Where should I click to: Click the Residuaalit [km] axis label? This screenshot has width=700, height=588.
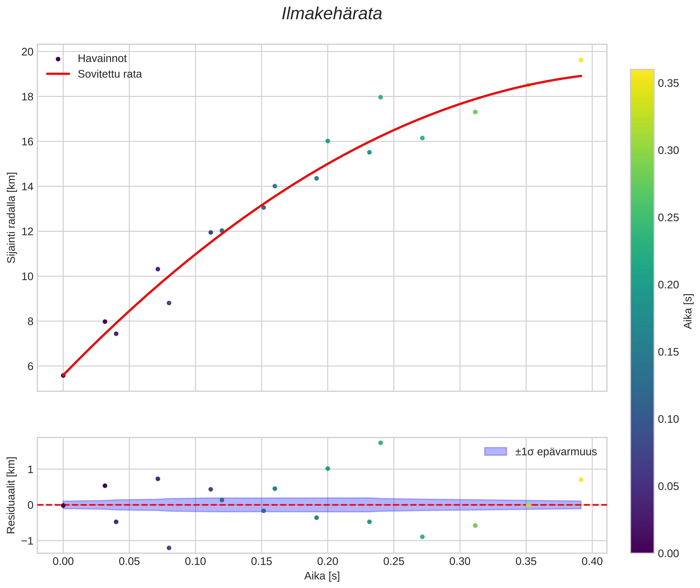pyautogui.click(x=11, y=495)
